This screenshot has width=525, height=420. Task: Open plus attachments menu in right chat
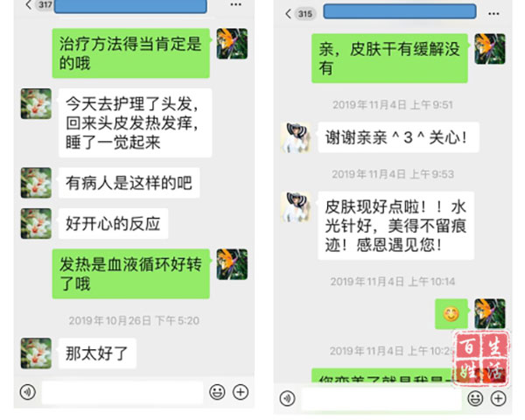coord(499,398)
